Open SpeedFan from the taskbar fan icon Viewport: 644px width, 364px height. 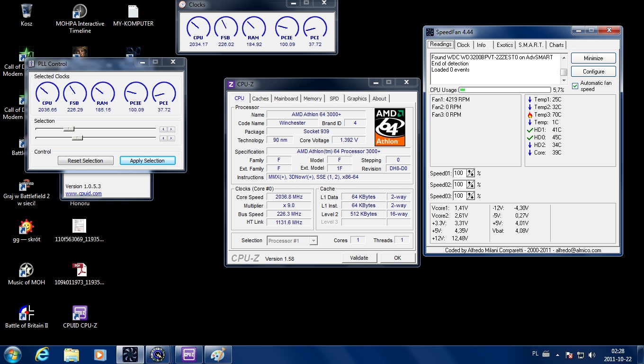(x=130, y=354)
